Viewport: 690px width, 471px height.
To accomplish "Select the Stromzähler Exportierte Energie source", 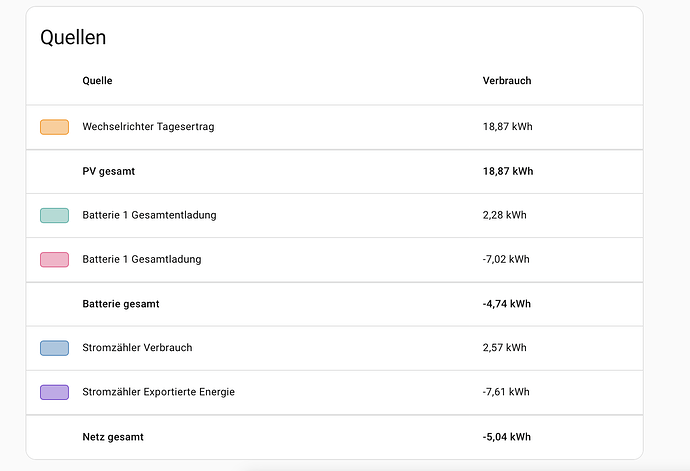I will tap(158, 392).
